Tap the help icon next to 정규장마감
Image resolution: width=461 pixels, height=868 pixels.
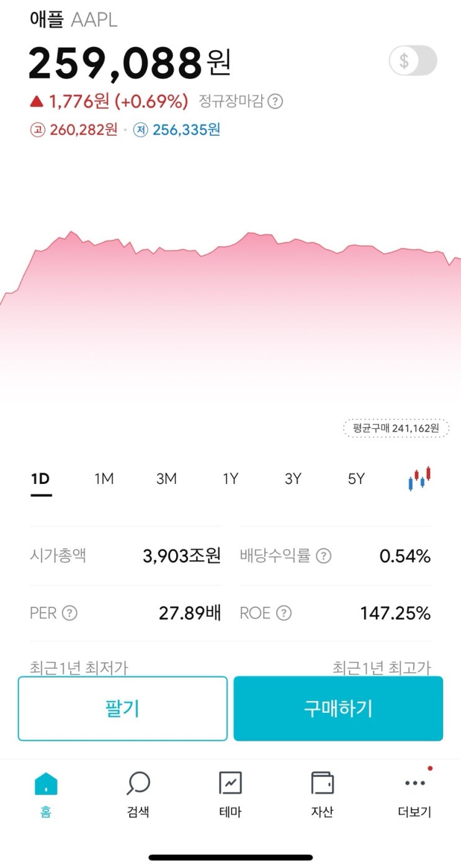(x=275, y=101)
